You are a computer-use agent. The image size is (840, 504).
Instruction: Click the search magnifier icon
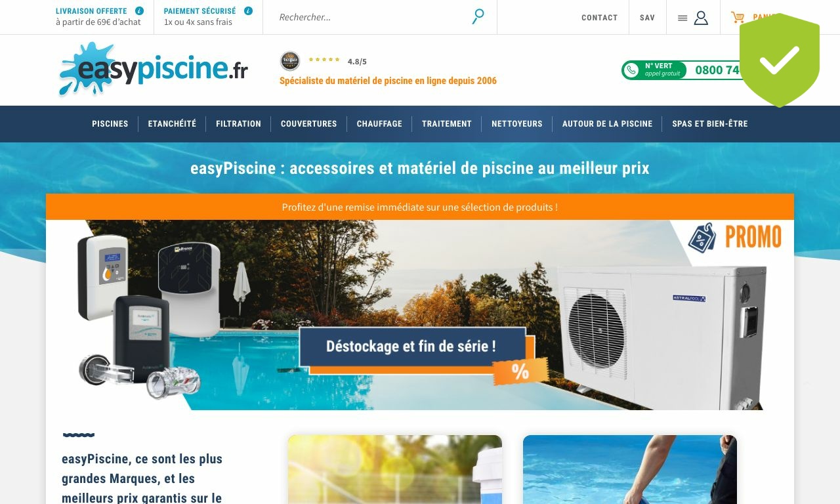(x=478, y=16)
